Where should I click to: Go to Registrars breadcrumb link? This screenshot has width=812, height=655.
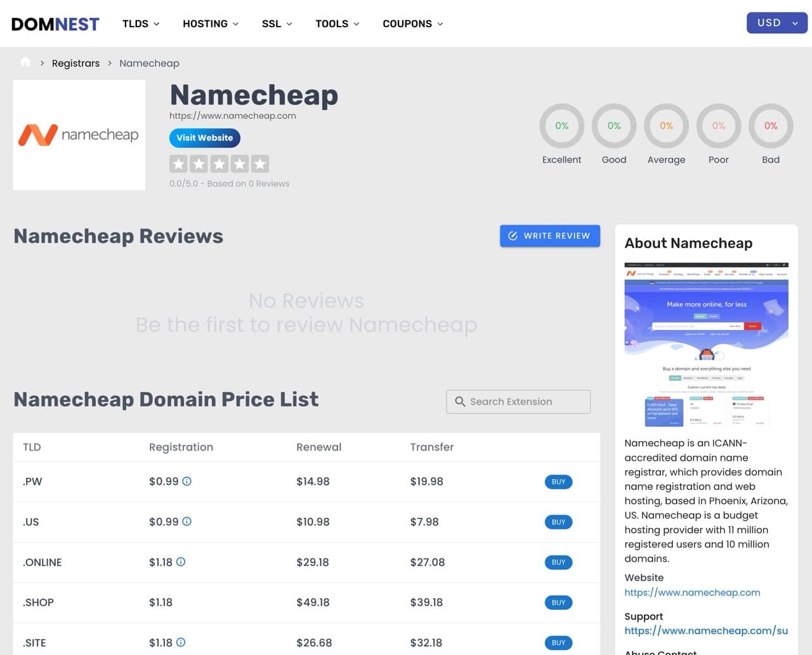(75, 63)
